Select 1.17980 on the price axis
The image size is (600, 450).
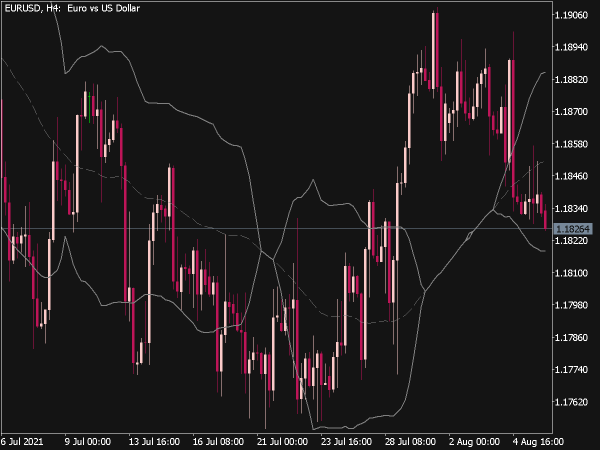571,305
